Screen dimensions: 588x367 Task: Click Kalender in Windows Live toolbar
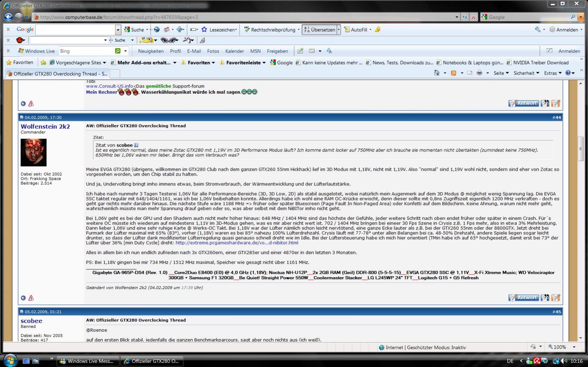(x=235, y=51)
